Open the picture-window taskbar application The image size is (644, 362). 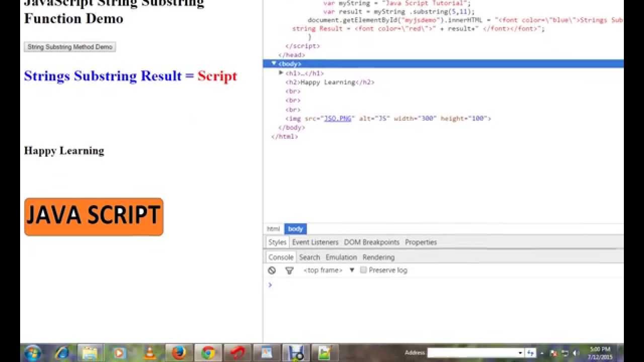[267, 353]
